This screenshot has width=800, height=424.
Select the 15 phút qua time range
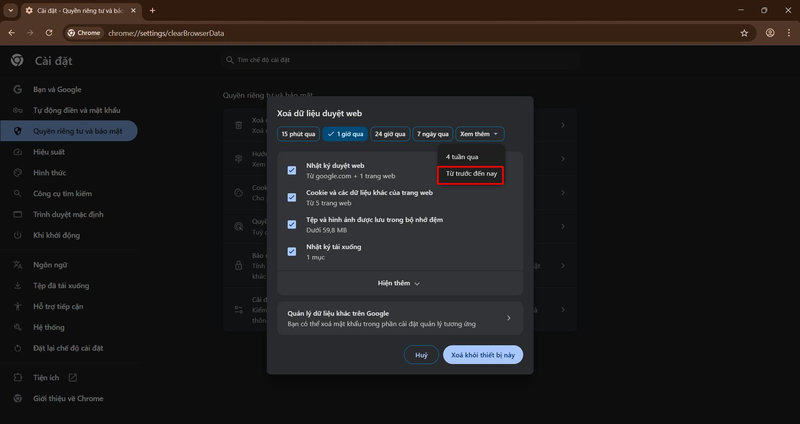click(298, 134)
